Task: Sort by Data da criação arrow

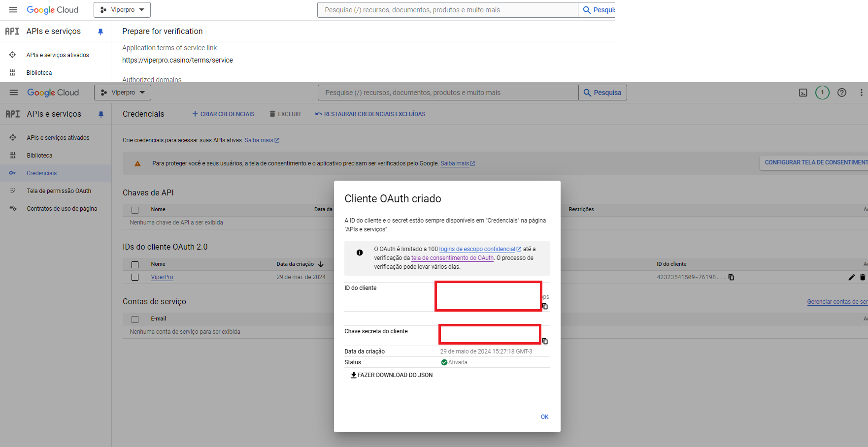Action: click(x=321, y=264)
